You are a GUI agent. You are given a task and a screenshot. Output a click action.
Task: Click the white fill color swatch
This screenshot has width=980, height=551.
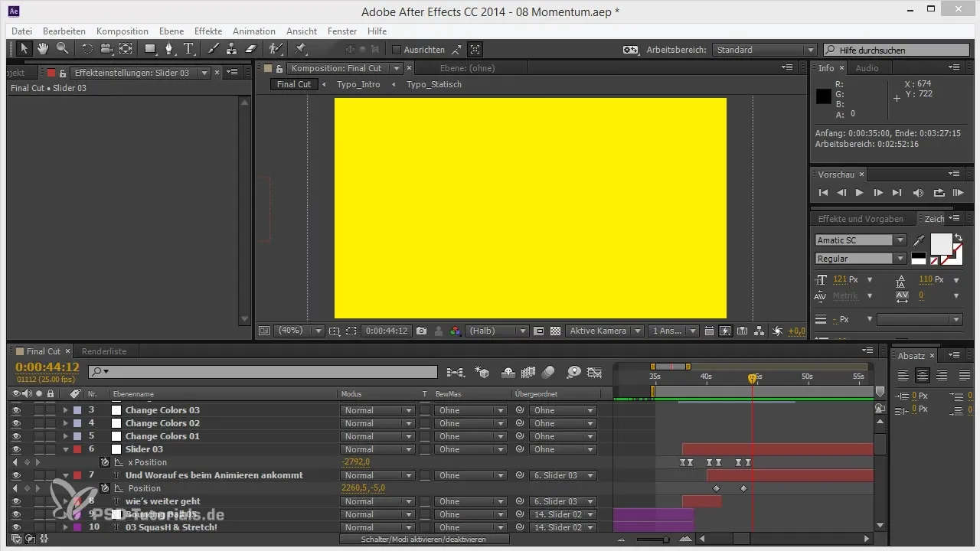tap(941, 244)
